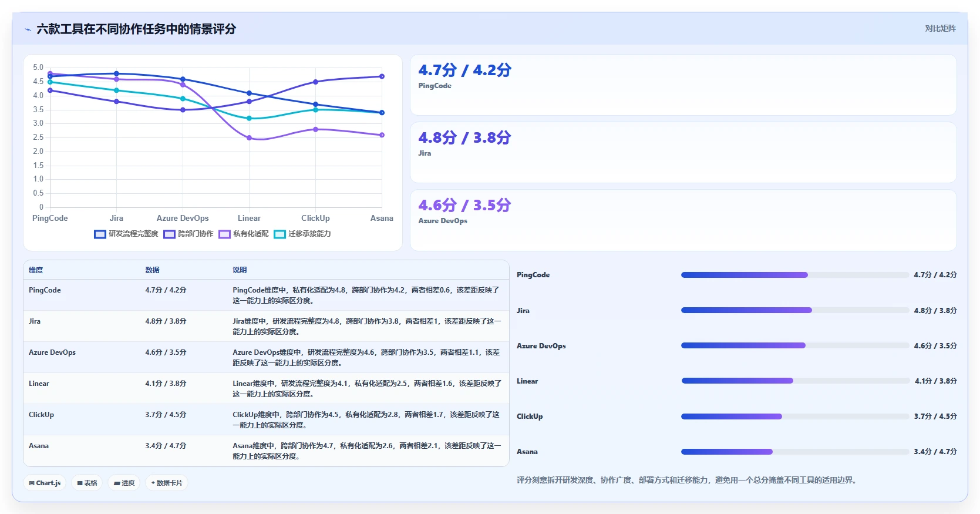Select the Azure DevOps 4.6分 / 3.5分 card
The width and height of the screenshot is (980, 514).
pyautogui.click(x=683, y=220)
